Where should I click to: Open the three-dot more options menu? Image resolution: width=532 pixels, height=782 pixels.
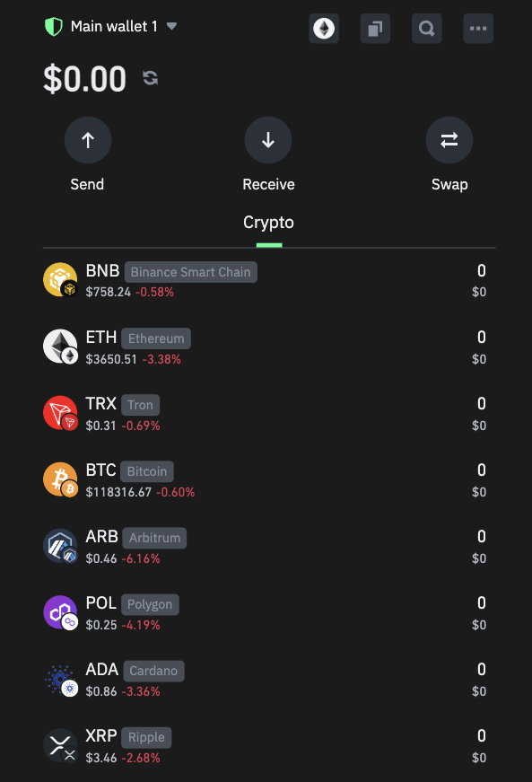point(478,29)
